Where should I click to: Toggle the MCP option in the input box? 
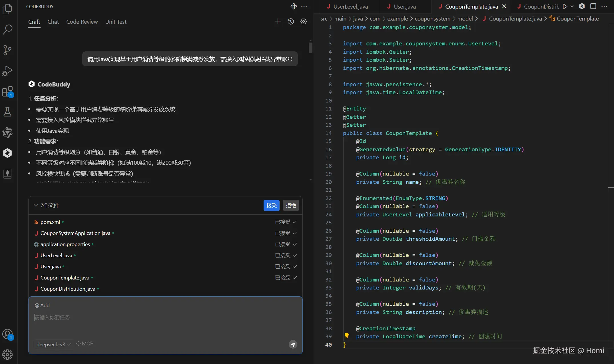85,344
